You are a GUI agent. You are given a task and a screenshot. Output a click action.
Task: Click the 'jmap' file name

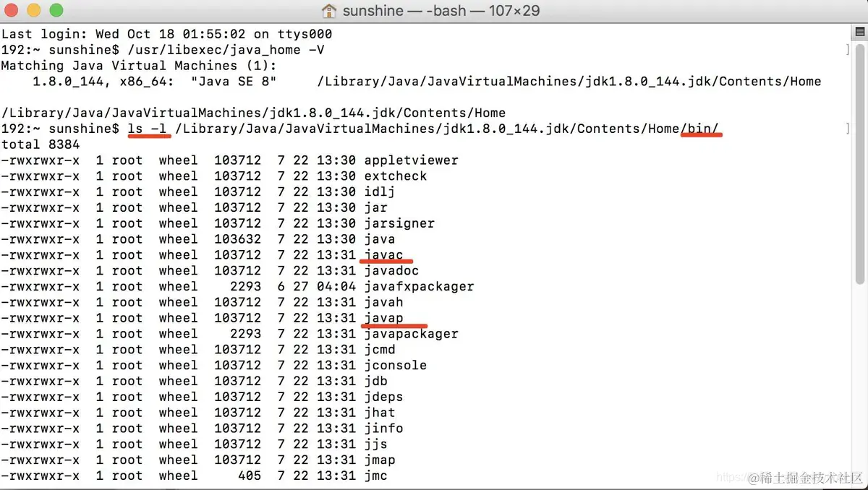[380, 460]
